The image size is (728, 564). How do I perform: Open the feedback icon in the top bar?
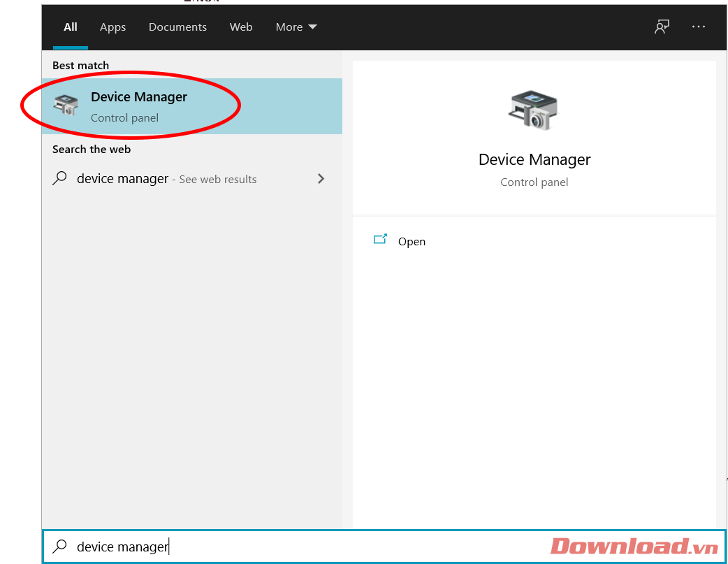(662, 27)
